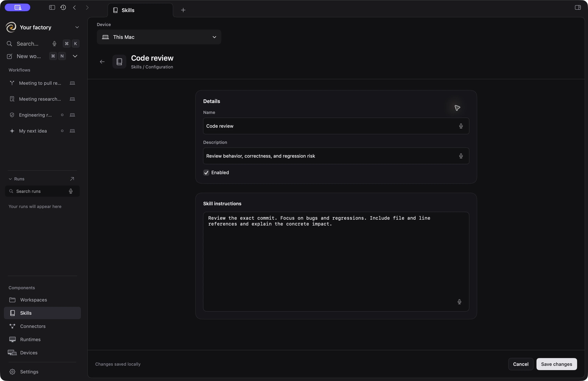This screenshot has height=381, width=588.
Task: Click the Your factory spiral logo
Action: 11,27
